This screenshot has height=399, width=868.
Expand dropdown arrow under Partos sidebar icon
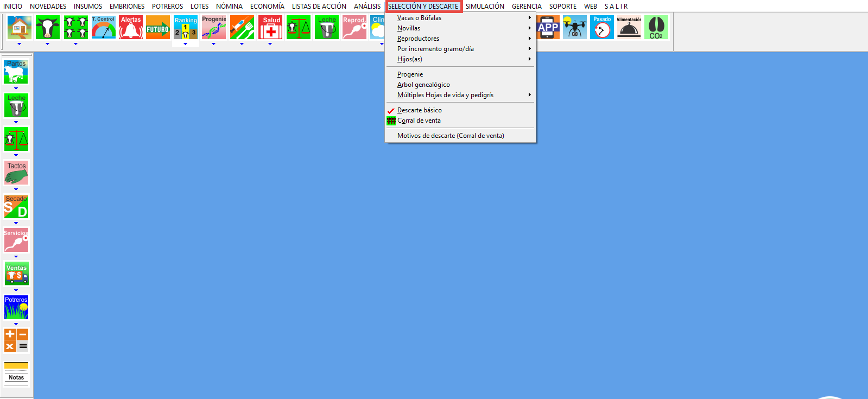[x=16, y=88]
